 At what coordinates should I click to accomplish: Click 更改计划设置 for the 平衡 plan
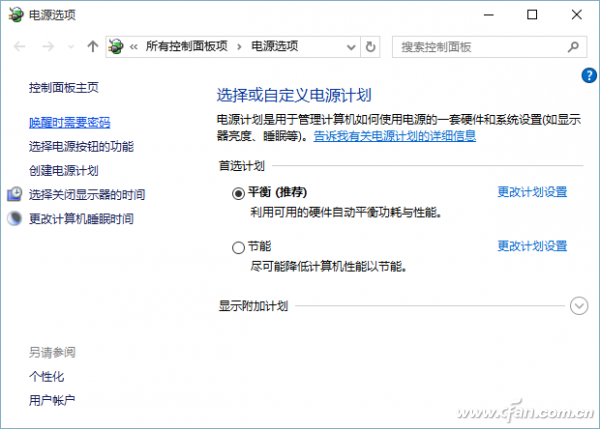(x=532, y=192)
